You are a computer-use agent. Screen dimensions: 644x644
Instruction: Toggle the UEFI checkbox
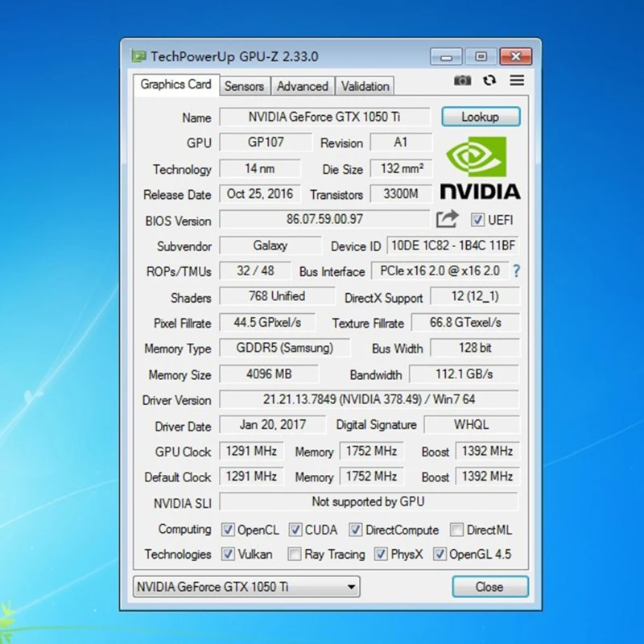477,220
